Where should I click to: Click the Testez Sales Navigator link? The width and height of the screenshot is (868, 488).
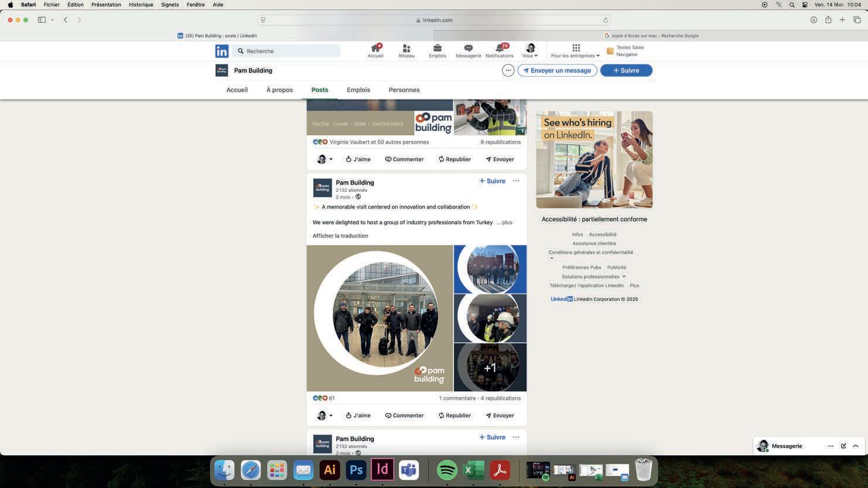point(626,51)
